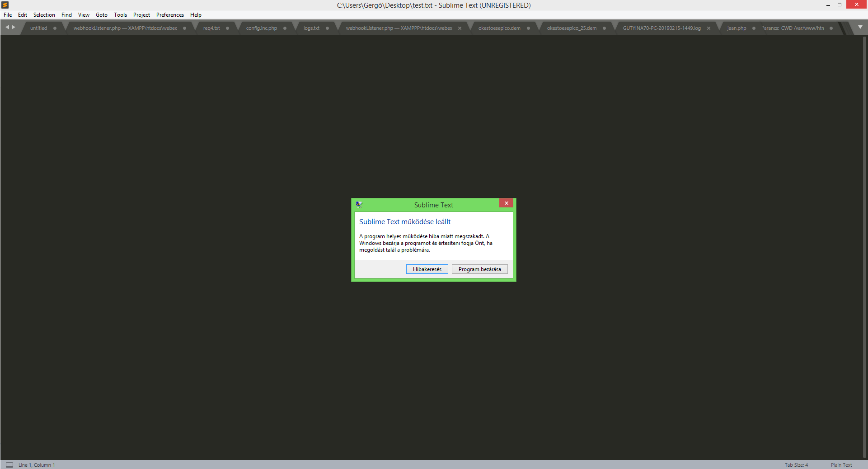Click the Program bezárása button

click(x=480, y=269)
